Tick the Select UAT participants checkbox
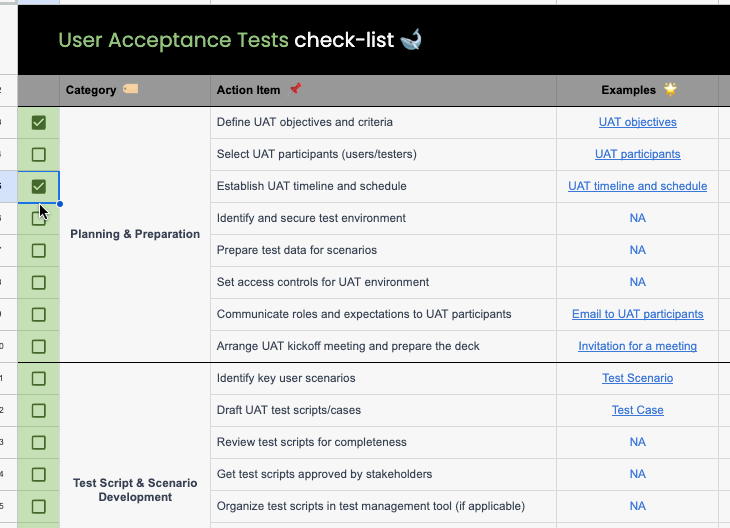This screenshot has width=730, height=528. [x=39, y=155]
